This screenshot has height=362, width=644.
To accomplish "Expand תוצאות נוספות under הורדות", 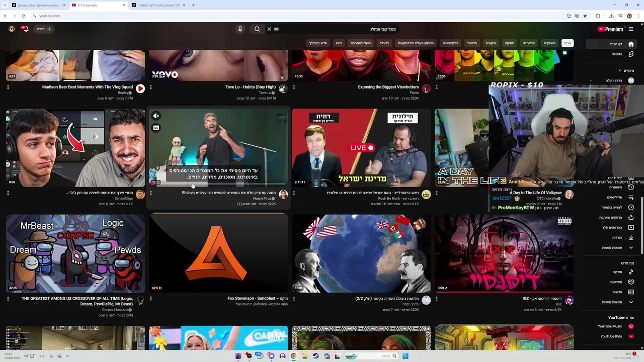I will tap(612, 247).
